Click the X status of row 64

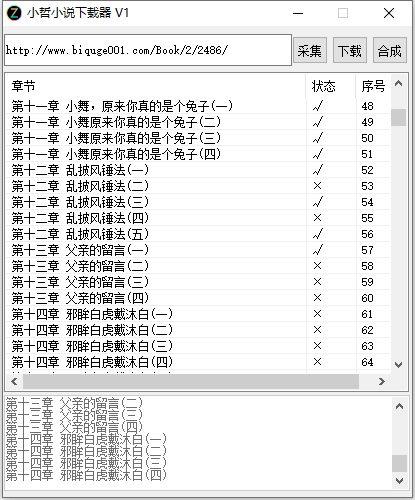tap(317, 362)
